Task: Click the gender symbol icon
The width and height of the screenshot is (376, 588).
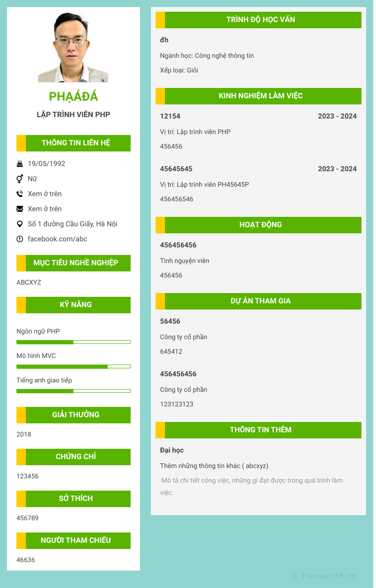Action: coord(20,179)
